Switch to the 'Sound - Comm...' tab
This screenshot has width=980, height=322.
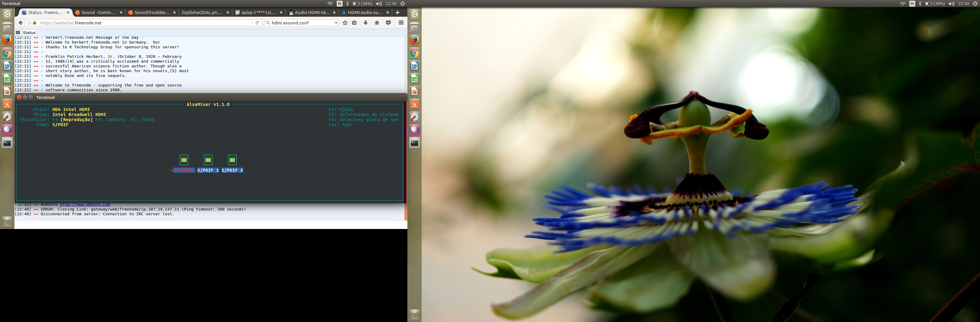click(x=98, y=13)
